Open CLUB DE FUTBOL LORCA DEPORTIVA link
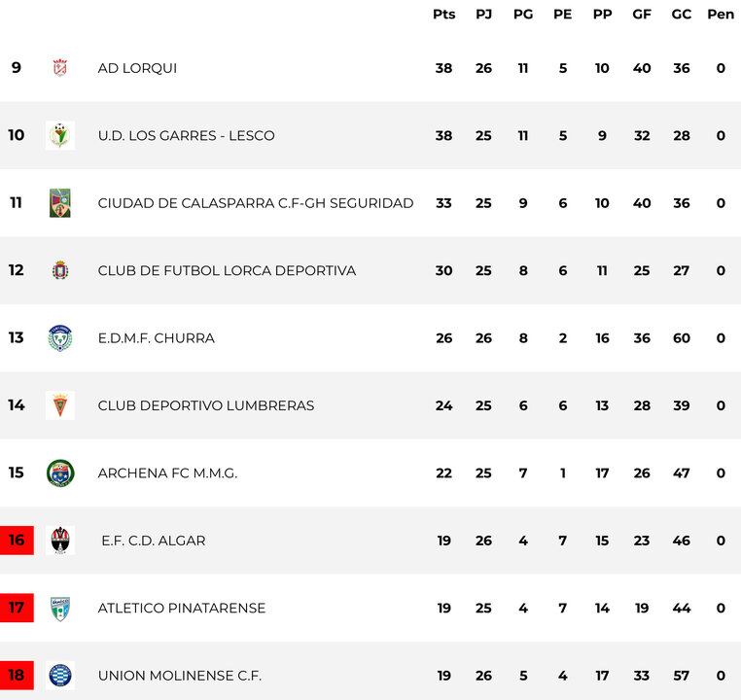The height and width of the screenshot is (700, 741). (227, 270)
